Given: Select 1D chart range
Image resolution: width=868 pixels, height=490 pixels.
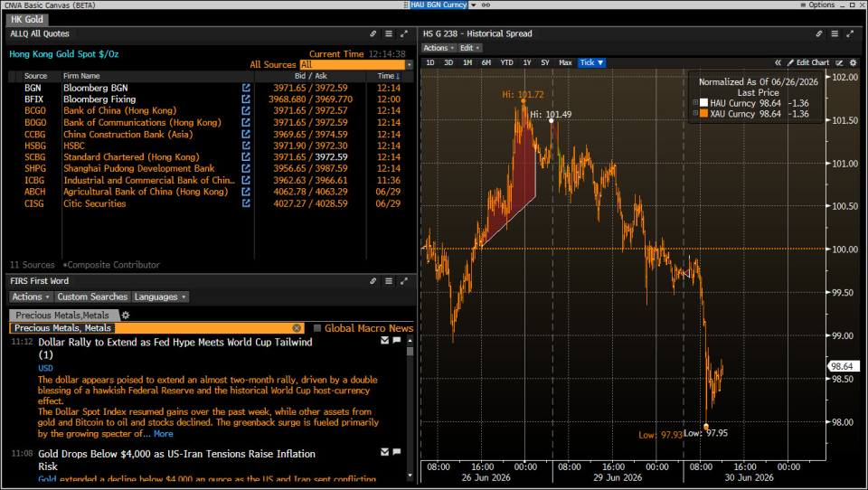Looking at the screenshot, I should click(430, 62).
